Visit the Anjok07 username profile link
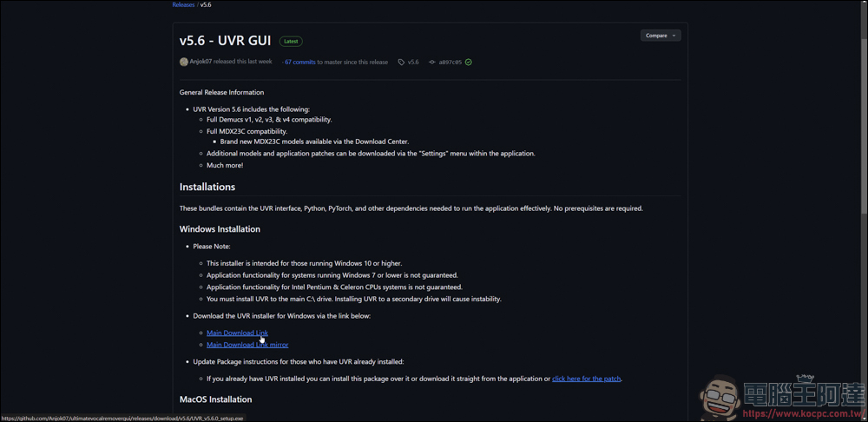Viewport: 868px width, 422px height. (x=201, y=62)
